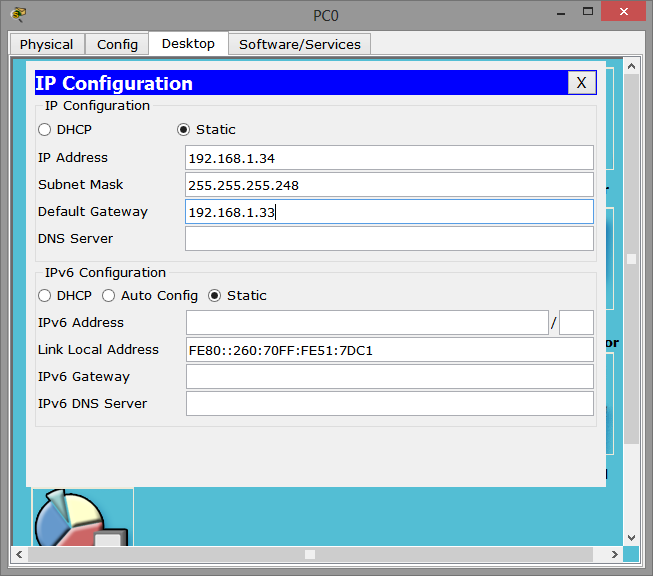Click the vertical scrollbar up arrow
Image resolution: width=653 pixels, height=576 pixels.
pyautogui.click(x=631, y=66)
